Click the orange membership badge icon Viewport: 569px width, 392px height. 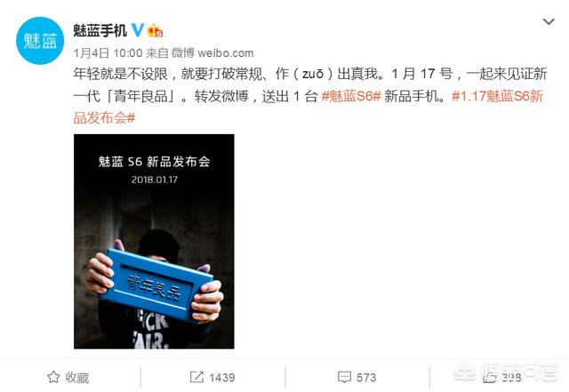click(155, 30)
